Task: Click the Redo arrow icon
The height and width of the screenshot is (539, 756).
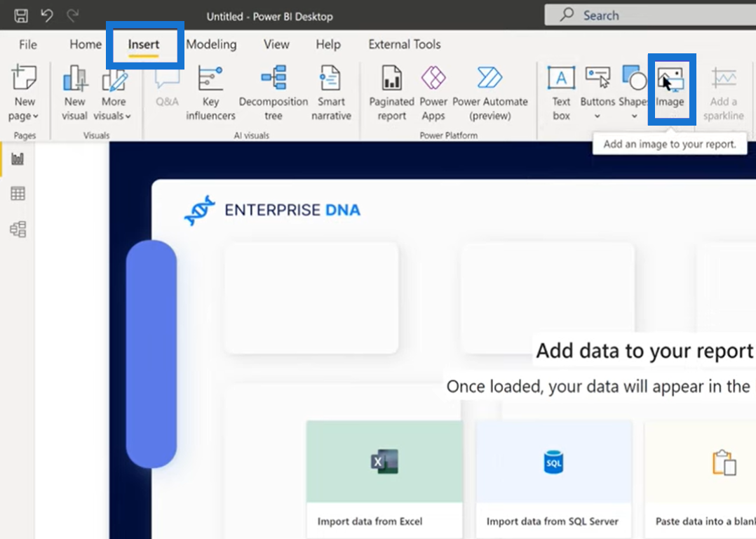Action: click(x=73, y=15)
